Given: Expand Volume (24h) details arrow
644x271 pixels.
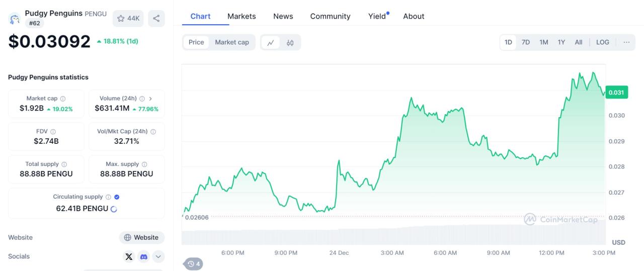Looking at the screenshot, I should coord(150,99).
